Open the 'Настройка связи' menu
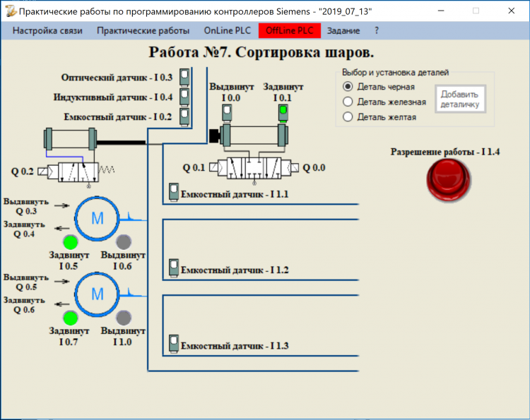The width and height of the screenshot is (530, 420). pos(47,31)
